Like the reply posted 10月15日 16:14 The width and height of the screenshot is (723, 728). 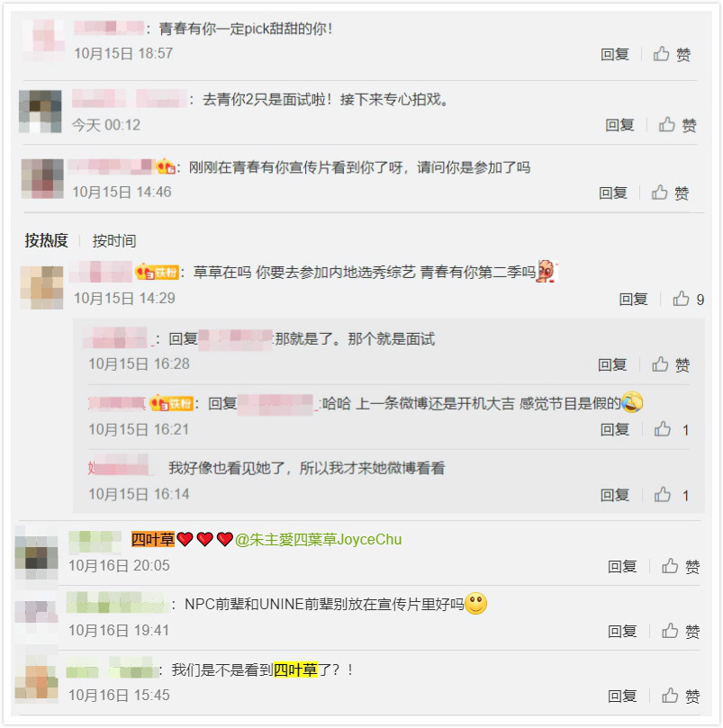pos(672,495)
